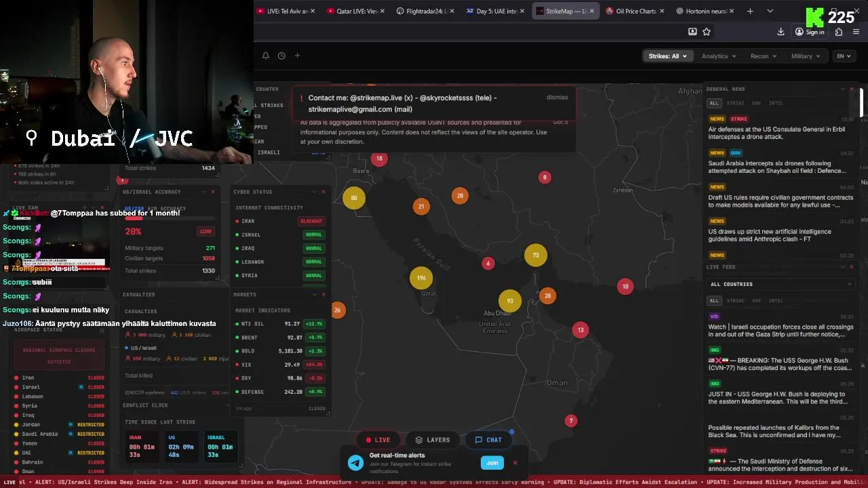Bookmark page with the star icon
Viewport: 868px width, 488px height.
pos(707,32)
